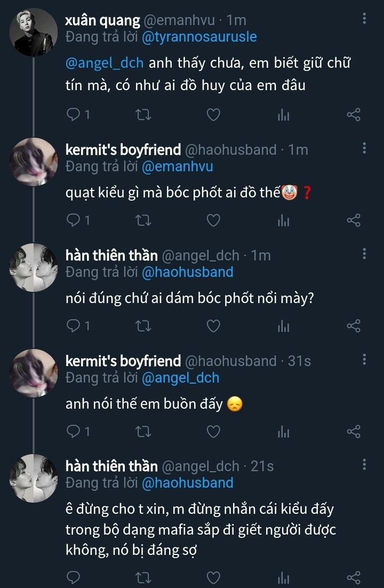Like the "em buồn đấy" tweet

pos(213,431)
